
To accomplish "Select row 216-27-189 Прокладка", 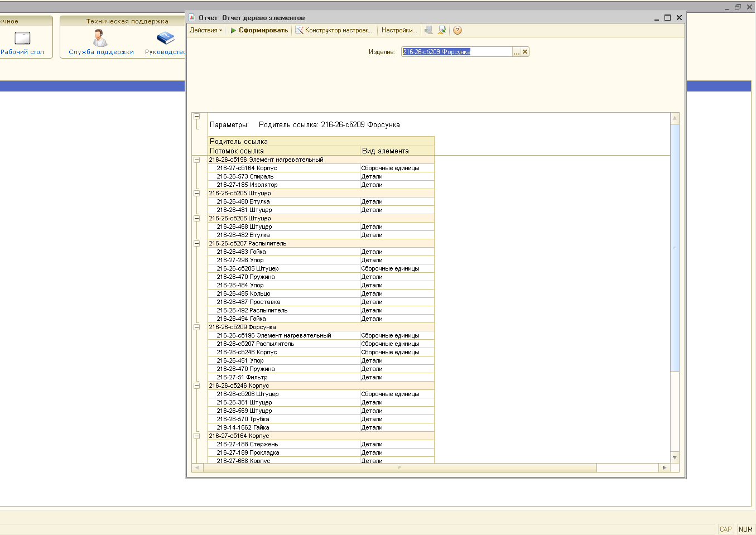I will point(321,452).
